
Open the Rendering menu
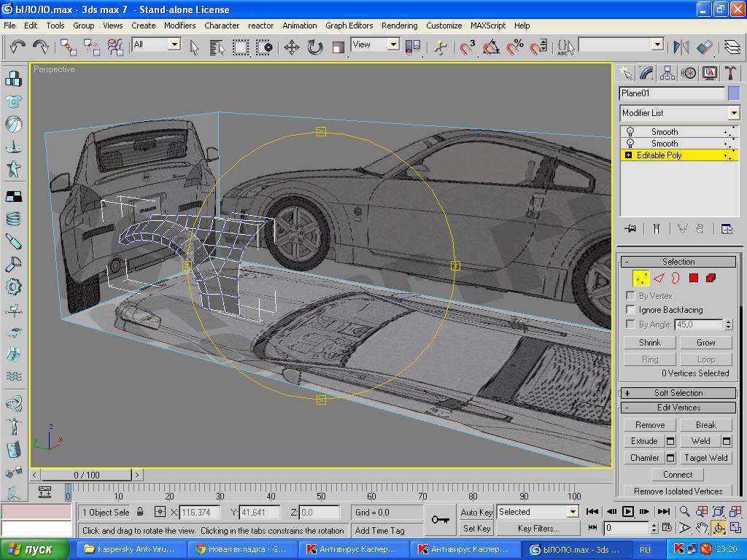tap(399, 25)
